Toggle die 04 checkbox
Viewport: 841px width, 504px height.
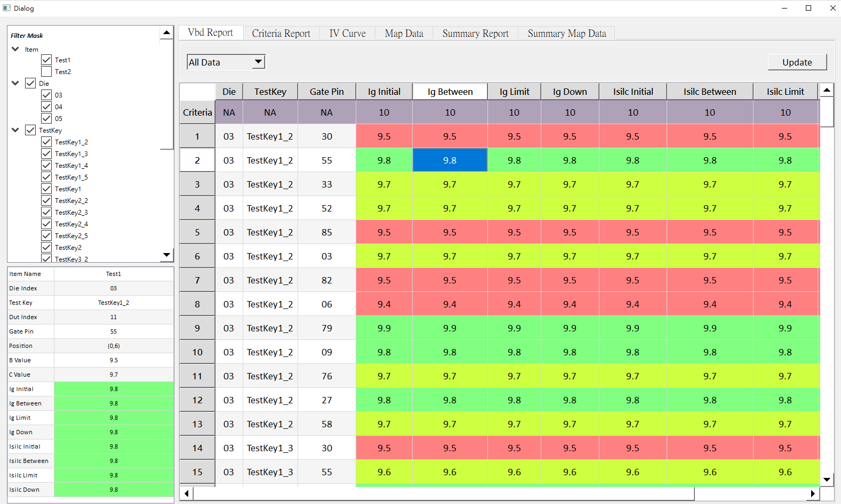pyautogui.click(x=46, y=107)
